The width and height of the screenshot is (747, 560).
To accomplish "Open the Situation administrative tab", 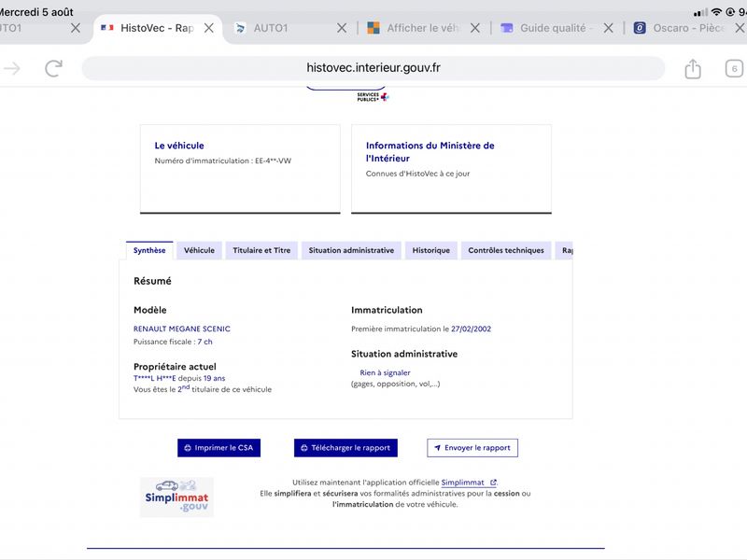I will pyautogui.click(x=351, y=250).
